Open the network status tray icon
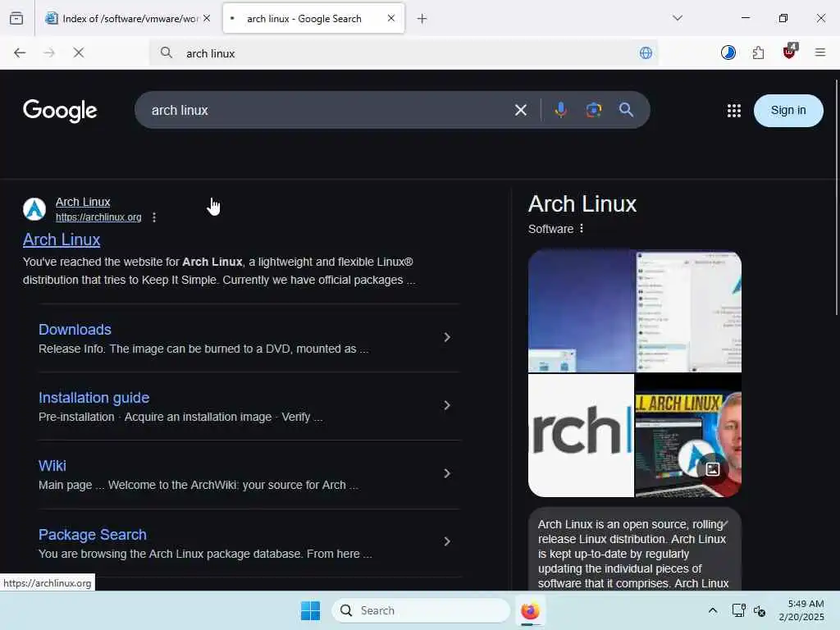The height and width of the screenshot is (630, 840). pyautogui.click(x=739, y=610)
